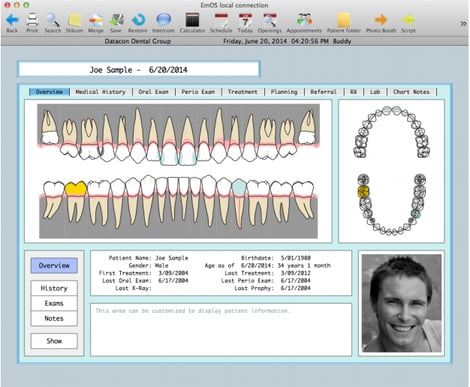
Task: Open the Search magnifier tool
Action: [x=53, y=20]
